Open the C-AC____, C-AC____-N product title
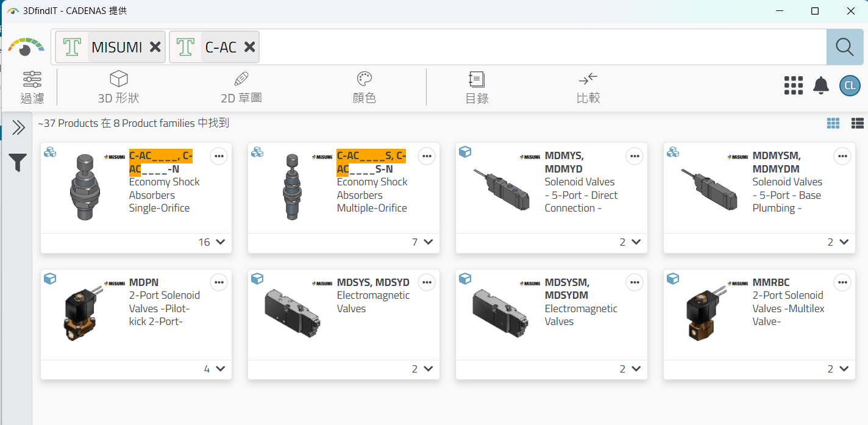 pos(161,162)
